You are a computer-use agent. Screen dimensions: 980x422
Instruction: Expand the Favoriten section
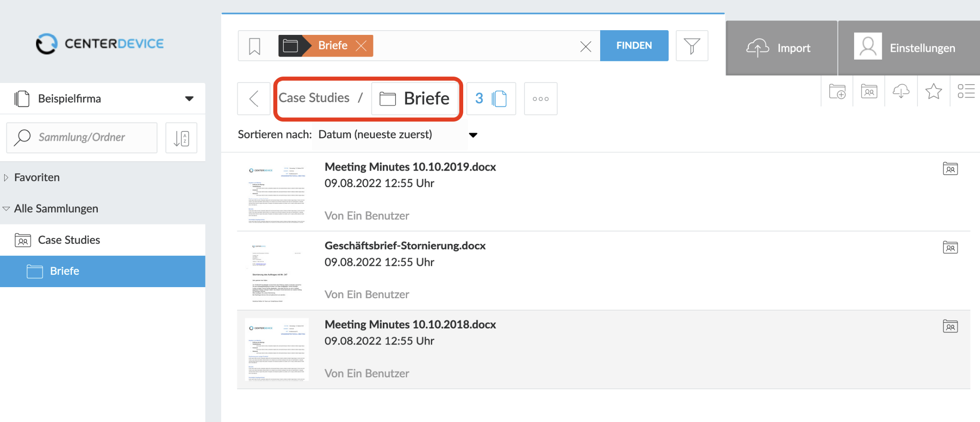6,177
